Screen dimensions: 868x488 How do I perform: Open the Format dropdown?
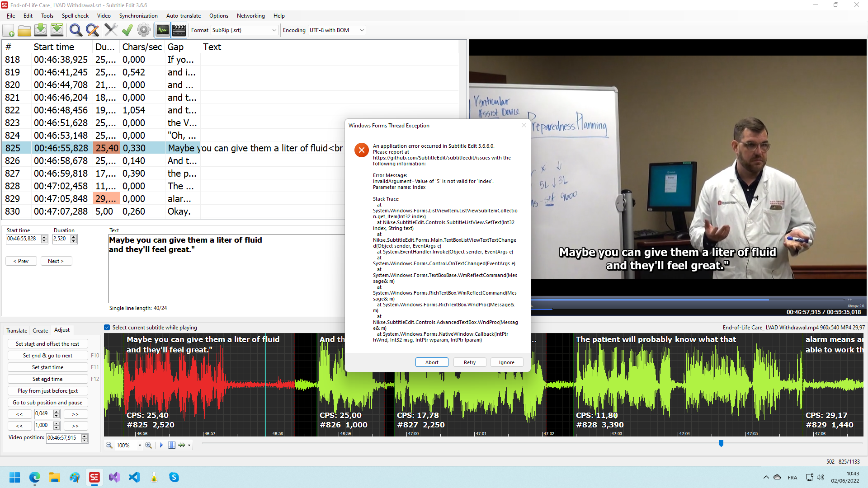(274, 30)
